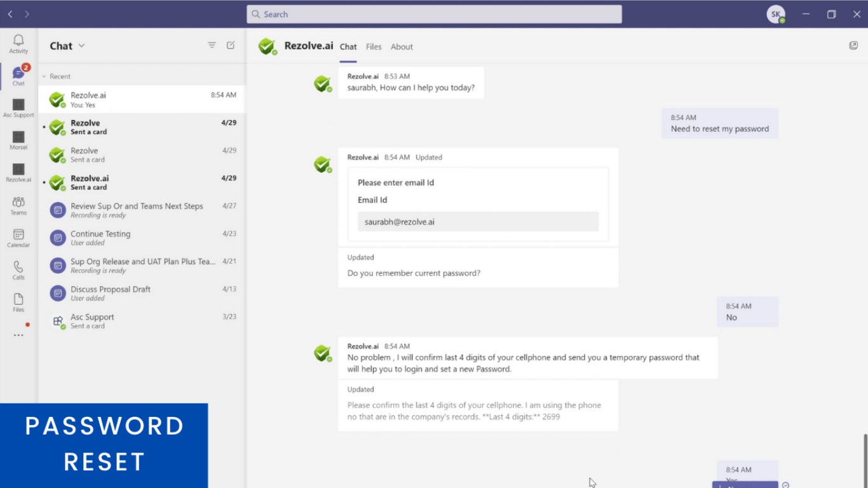
Task: Switch to the Files tab
Action: (374, 46)
